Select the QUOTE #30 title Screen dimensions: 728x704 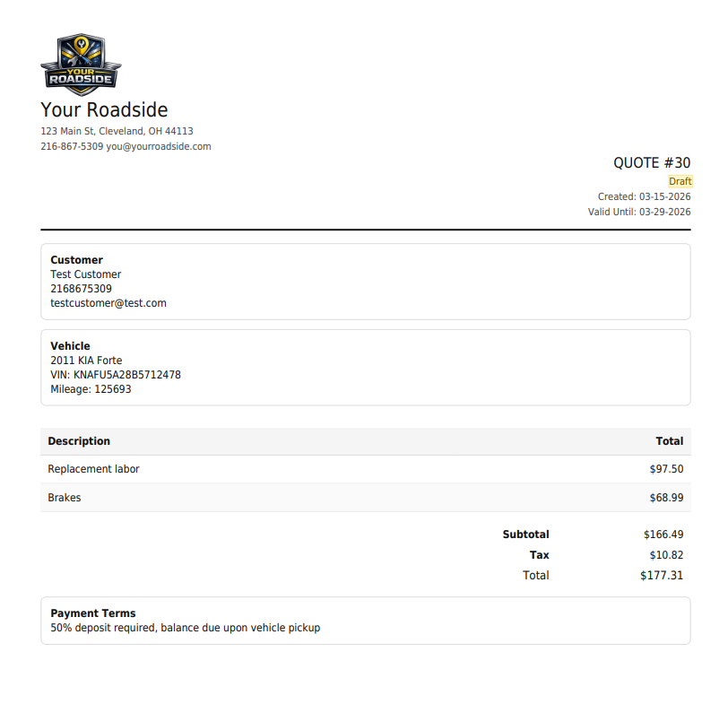tap(652, 163)
